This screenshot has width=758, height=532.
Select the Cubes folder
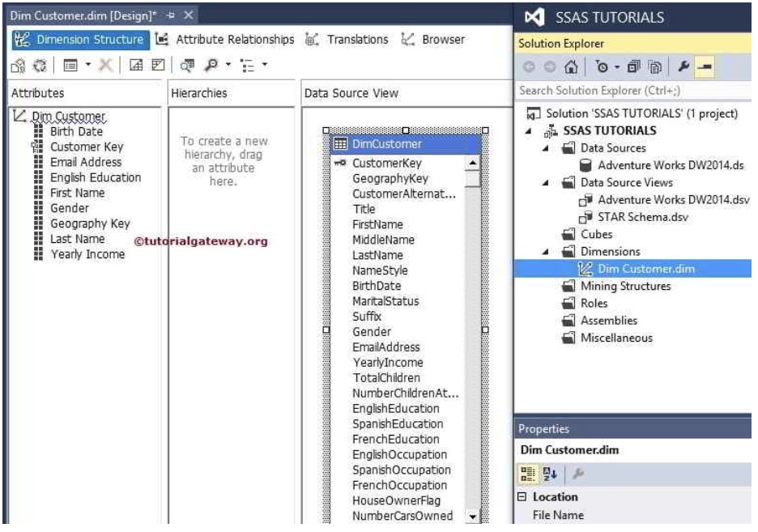tap(596, 235)
